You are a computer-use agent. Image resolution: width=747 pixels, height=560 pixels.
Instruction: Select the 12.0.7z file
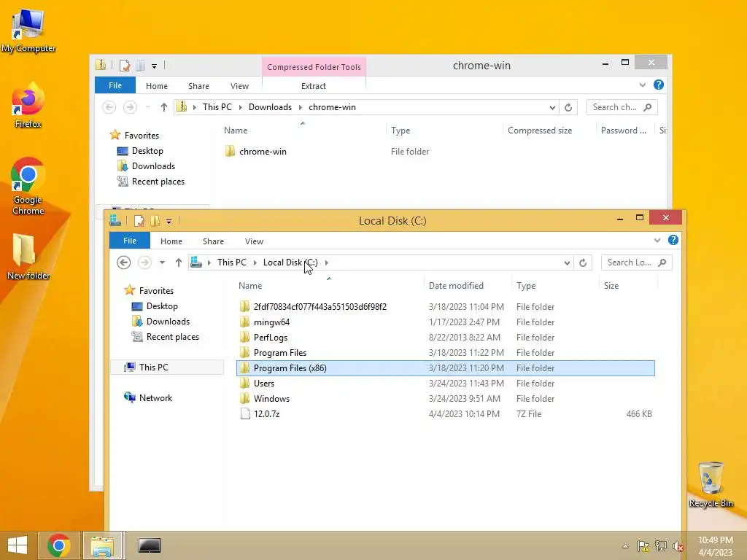click(x=267, y=414)
